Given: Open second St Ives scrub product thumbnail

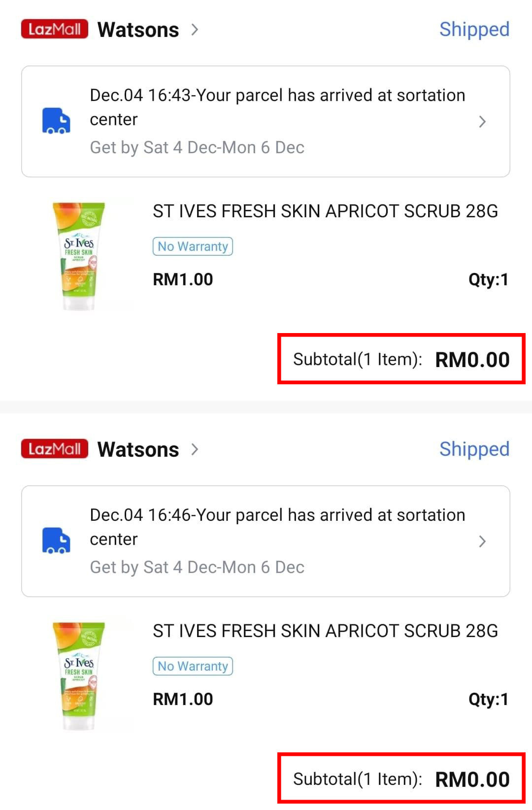Looking at the screenshot, I should click(x=79, y=675).
